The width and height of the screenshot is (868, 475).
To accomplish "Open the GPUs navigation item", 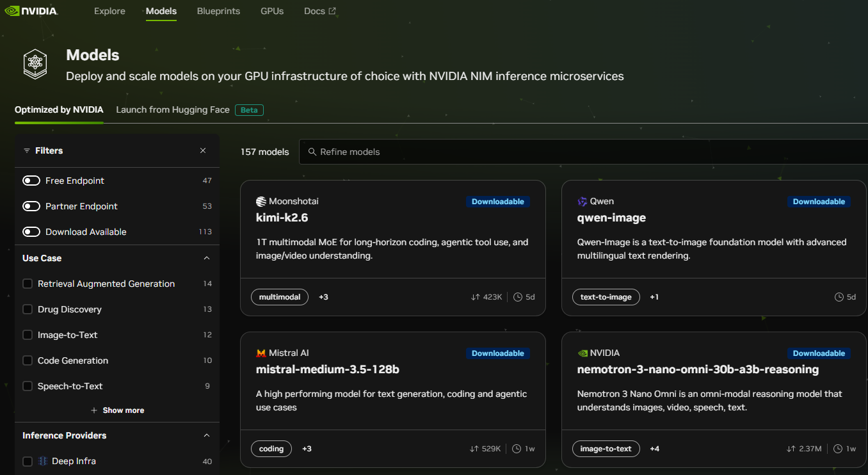I will (x=272, y=11).
